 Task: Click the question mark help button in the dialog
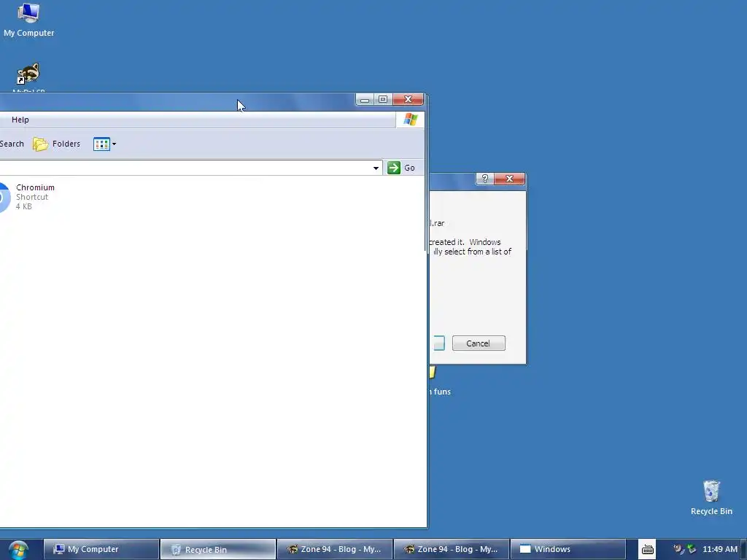[x=485, y=179]
